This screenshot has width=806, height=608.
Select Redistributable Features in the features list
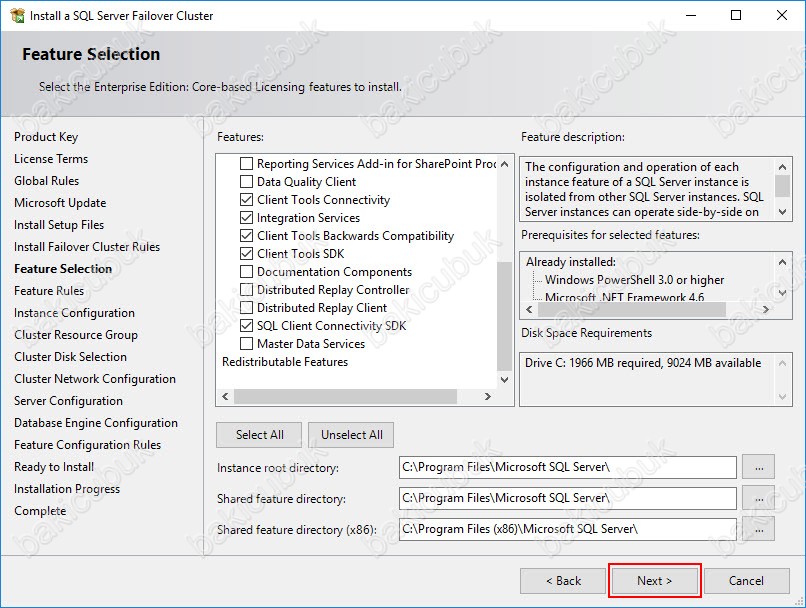(285, 362)
